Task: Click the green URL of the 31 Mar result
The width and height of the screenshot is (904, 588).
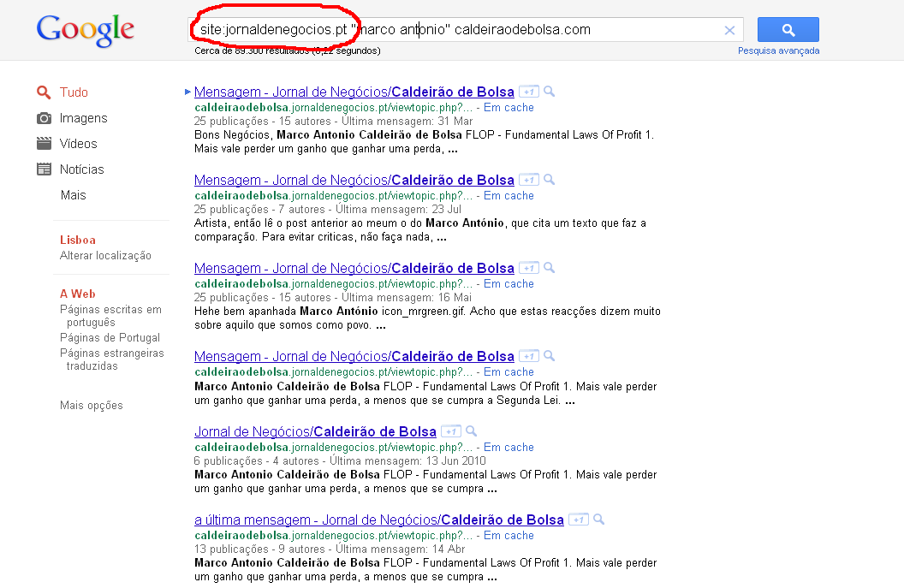Action: pyautogui.click(x=333, y=108)
